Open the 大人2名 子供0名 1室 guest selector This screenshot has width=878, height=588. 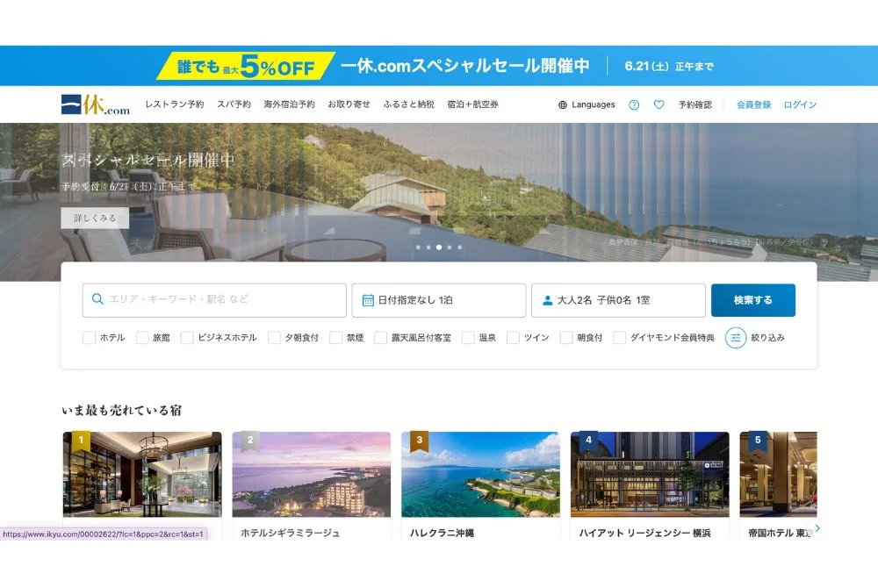618,300
